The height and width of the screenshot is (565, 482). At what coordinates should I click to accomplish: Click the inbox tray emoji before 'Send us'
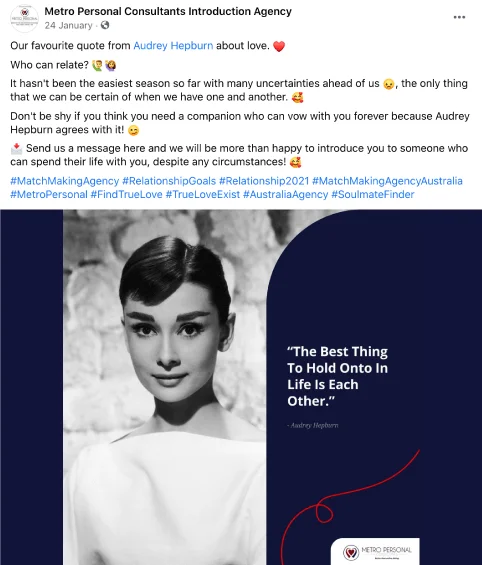pos(16,148)
